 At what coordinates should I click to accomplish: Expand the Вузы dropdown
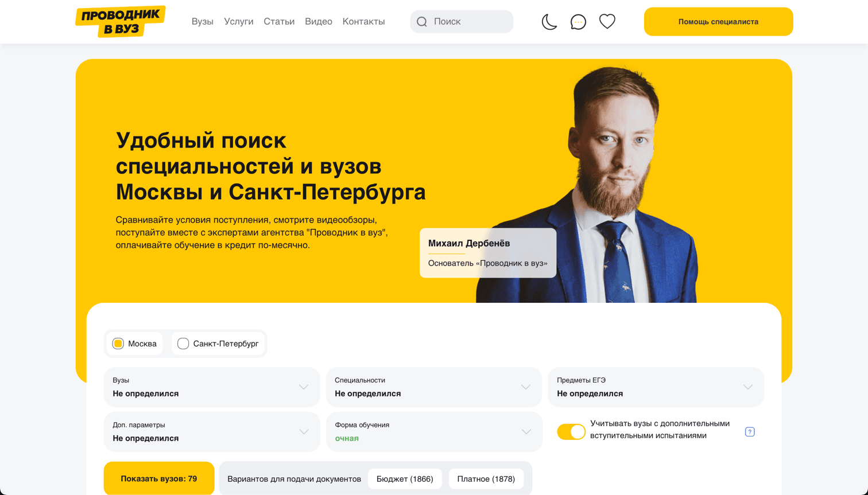[x=212, y=387]
